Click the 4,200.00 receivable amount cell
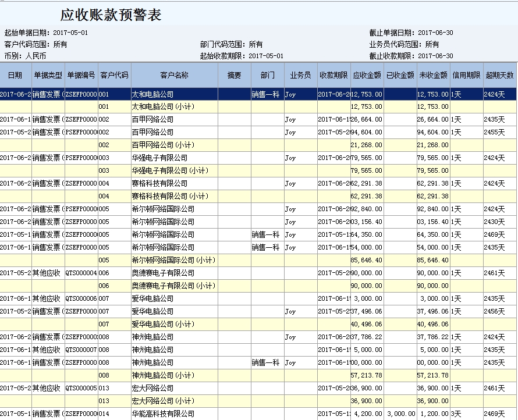 (x=367, y=414)
